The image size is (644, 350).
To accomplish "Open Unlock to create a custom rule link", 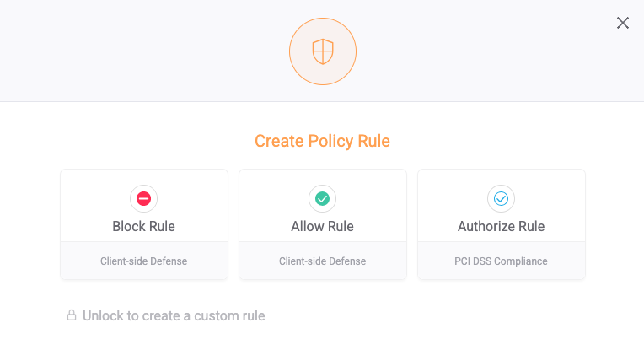I will 166,315.
